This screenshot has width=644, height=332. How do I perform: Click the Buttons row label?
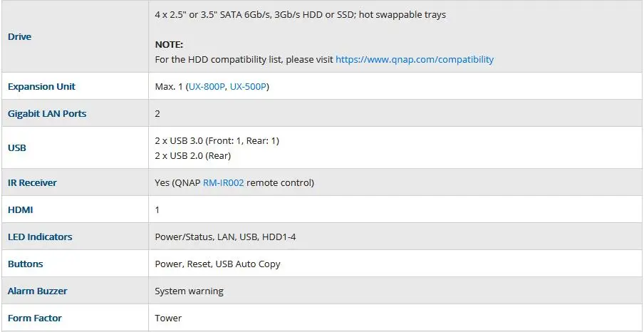26,264
